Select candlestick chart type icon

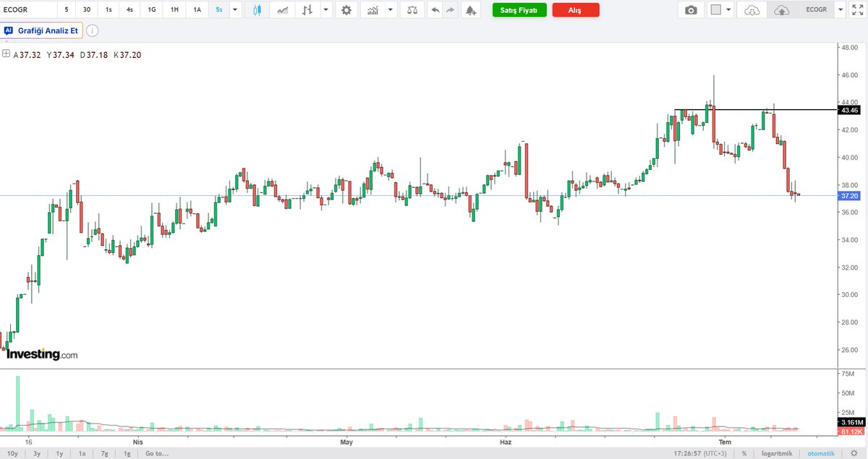258,10
